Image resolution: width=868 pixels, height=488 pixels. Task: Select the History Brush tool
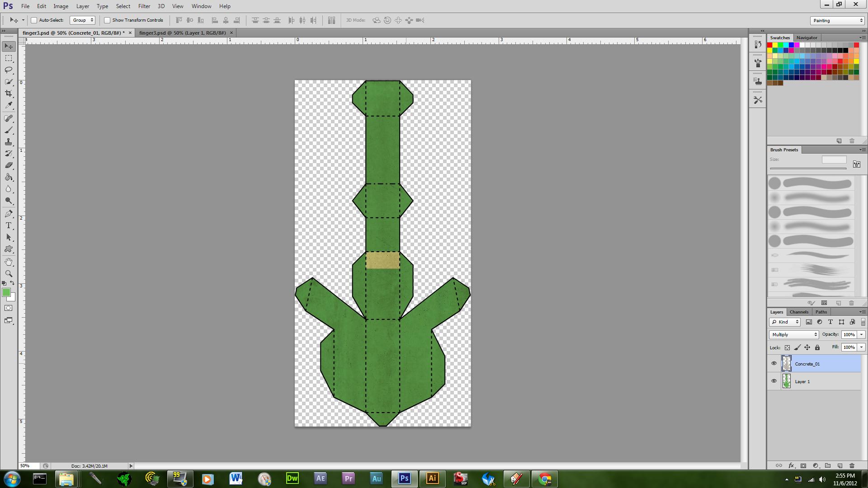9,154
